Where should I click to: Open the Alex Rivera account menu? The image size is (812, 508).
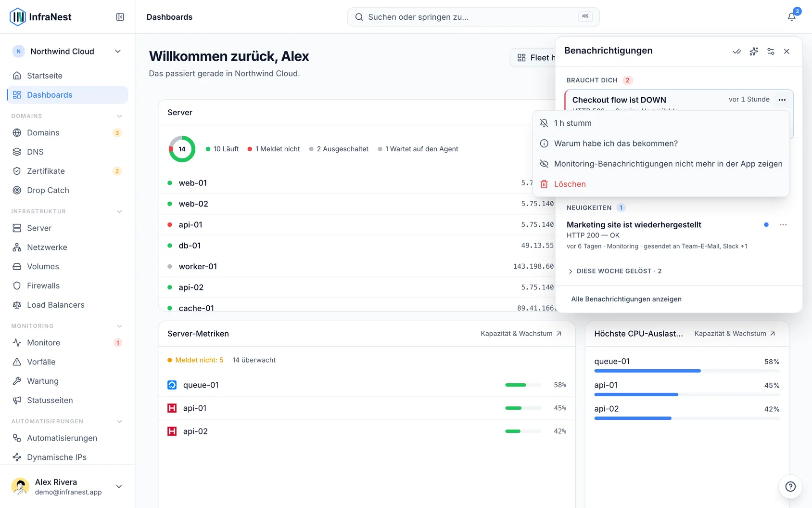(x=67, y=486)
